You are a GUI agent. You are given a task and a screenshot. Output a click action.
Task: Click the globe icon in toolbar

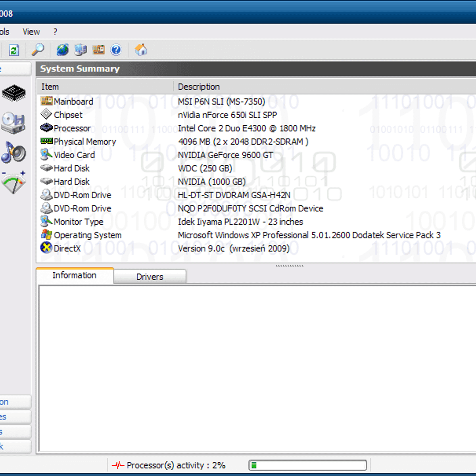pos(62,50)
